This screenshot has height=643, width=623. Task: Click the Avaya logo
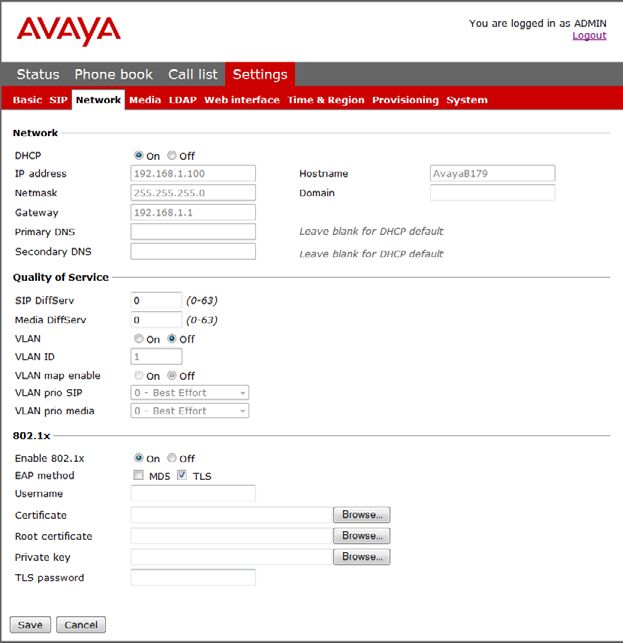pos(68,31)
